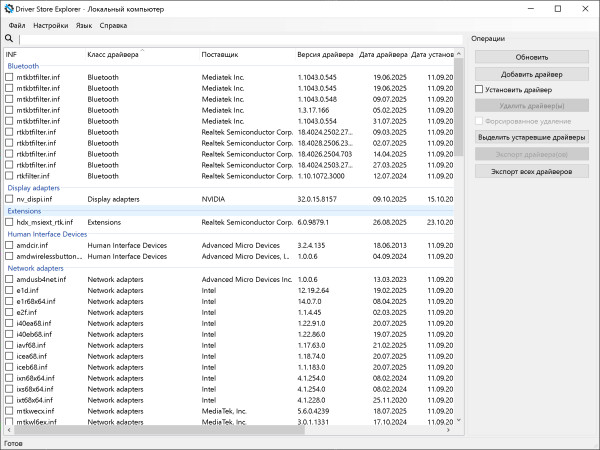Collapse the Network adapters group header
Image resolution: width=600 pixels, height=450 pixels.
34,268
